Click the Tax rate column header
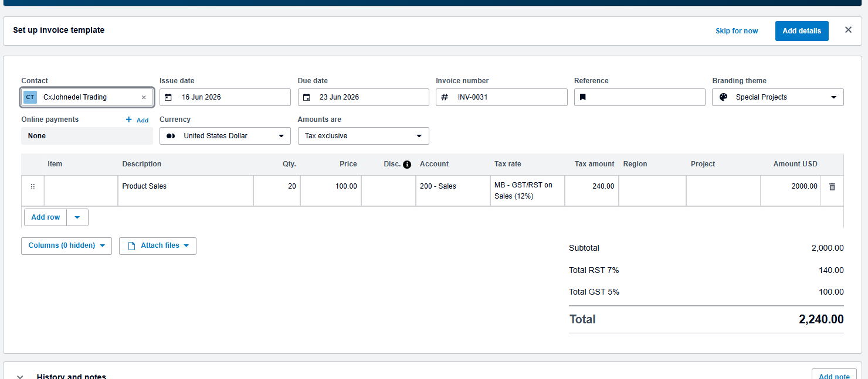This screenshot has height=379, width=868. (508, 165)
